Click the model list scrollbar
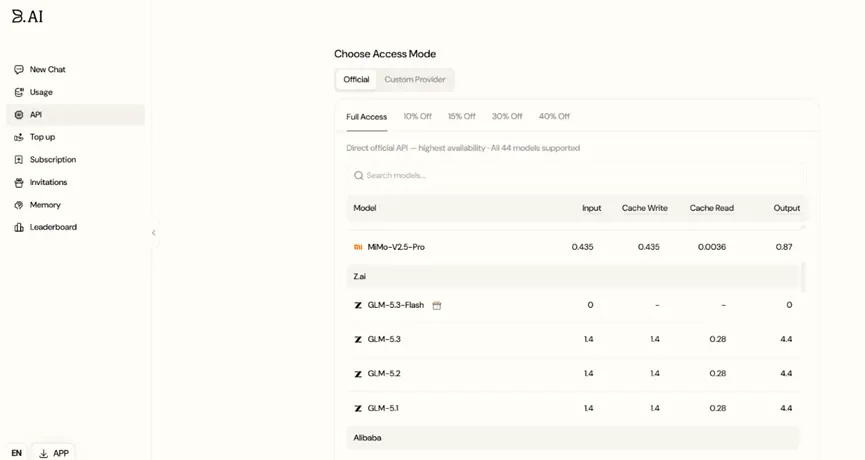Viewport: 865px width, 460px height. [803, 277]
